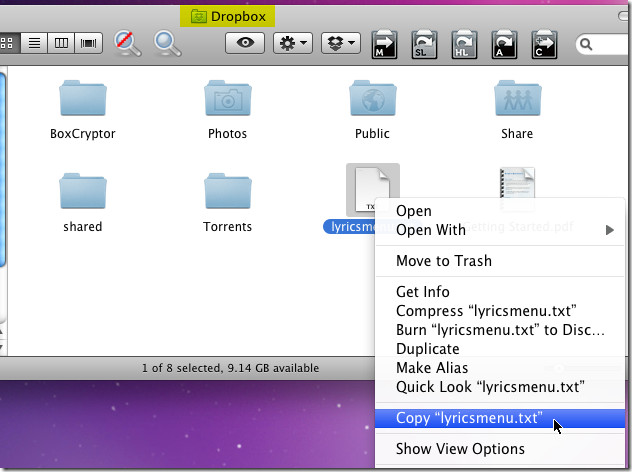Select the Photos folder icon

coord(227,101)
